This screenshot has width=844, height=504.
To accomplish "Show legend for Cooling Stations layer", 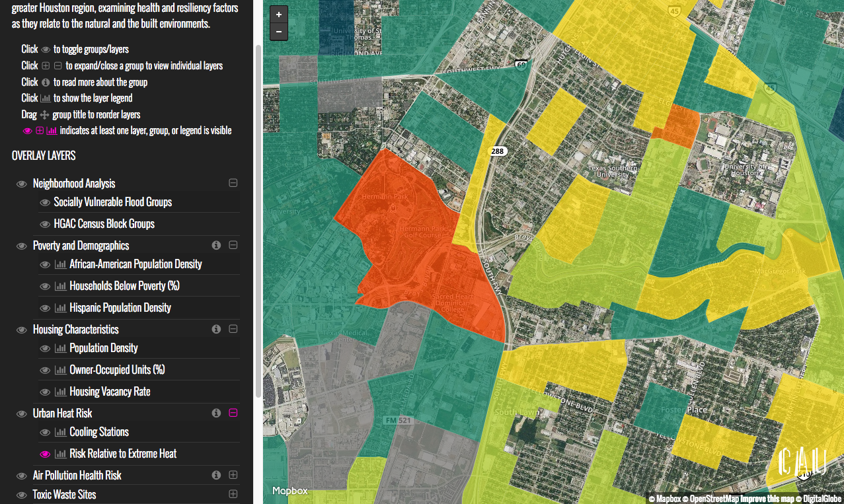I will tap(60, 432).
